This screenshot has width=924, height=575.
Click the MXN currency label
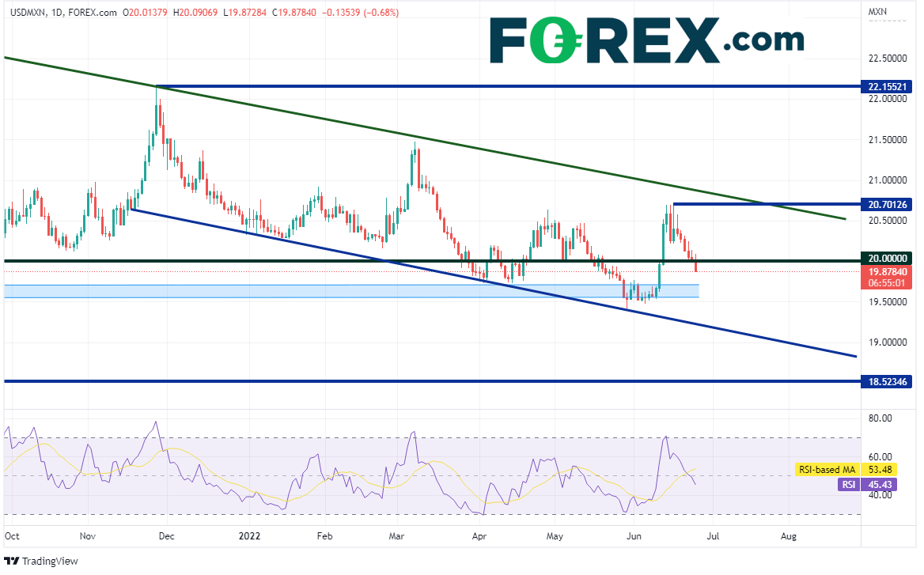click(x=877, y=11)
